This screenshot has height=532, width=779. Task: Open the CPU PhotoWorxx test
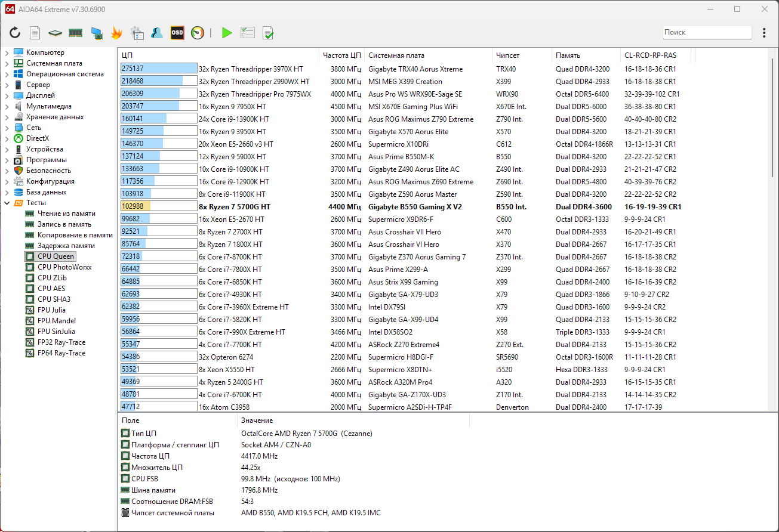pos(64,267)
